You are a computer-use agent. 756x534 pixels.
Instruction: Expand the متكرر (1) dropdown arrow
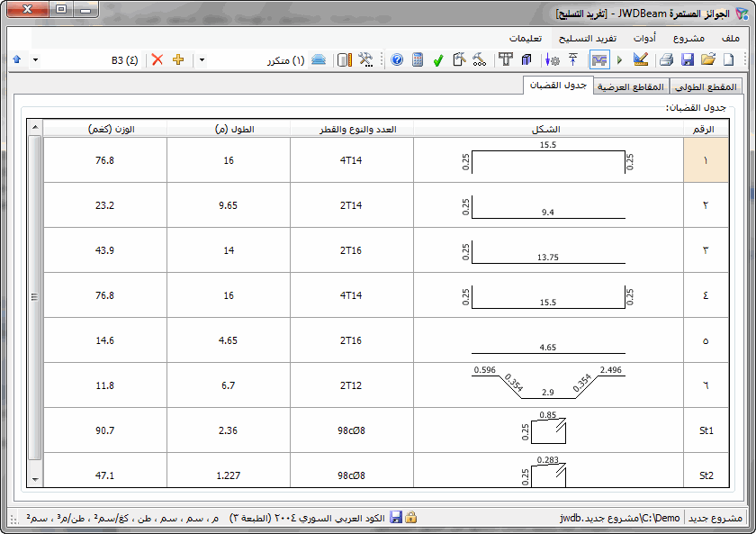pos(202,59)
